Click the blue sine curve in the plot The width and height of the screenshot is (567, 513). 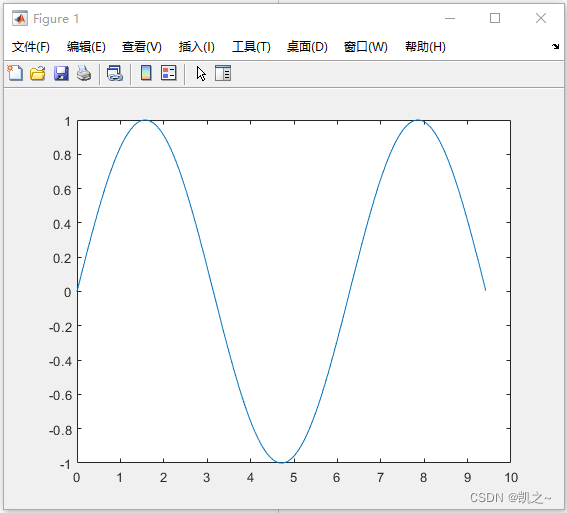215,291
